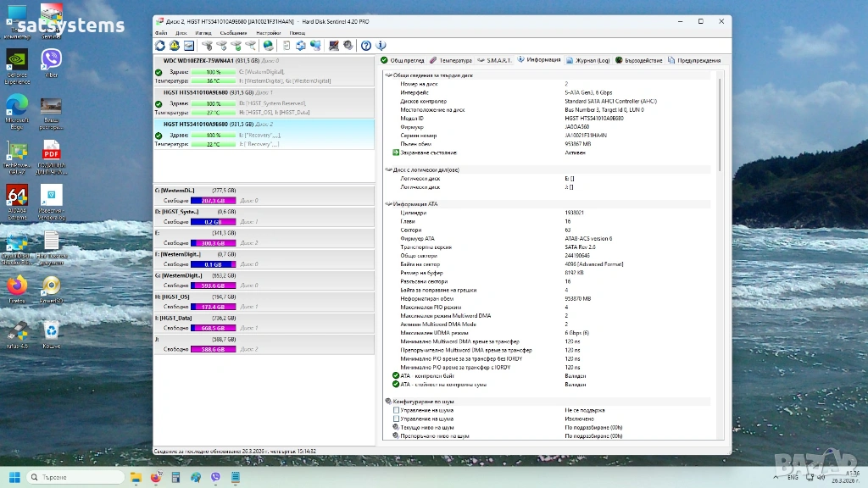Click the blue info 'i' toolbar icon
This screenshot has height=488, width=868.
click(381, 45)
